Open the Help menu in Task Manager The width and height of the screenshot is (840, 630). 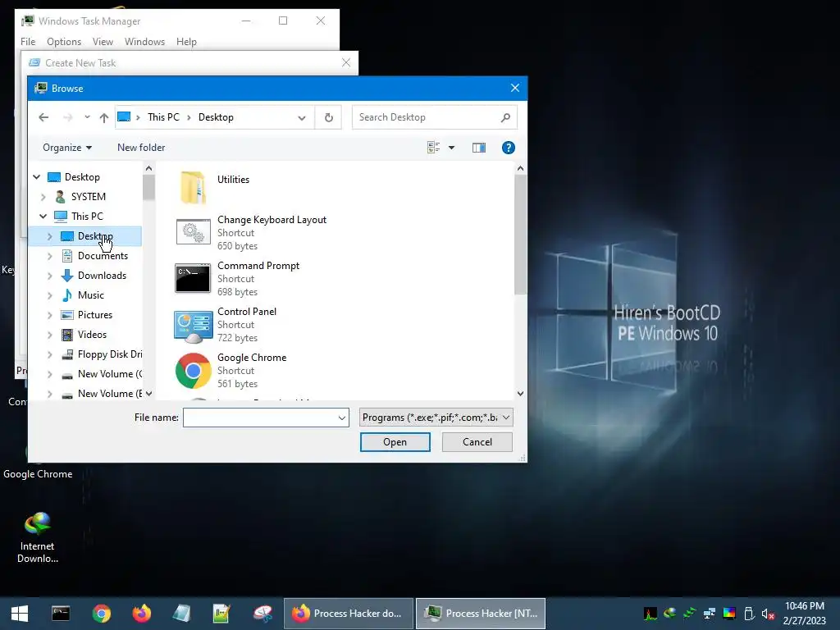[186, 42]
